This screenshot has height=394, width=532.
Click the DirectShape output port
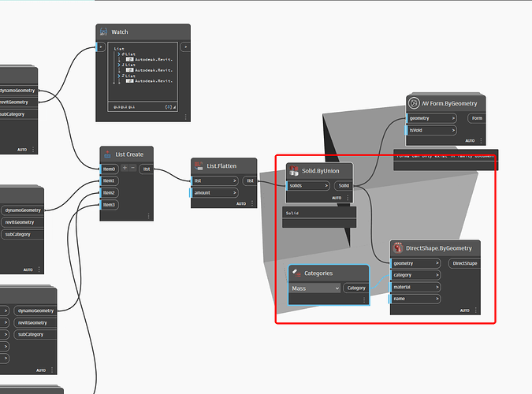point(464,263)
